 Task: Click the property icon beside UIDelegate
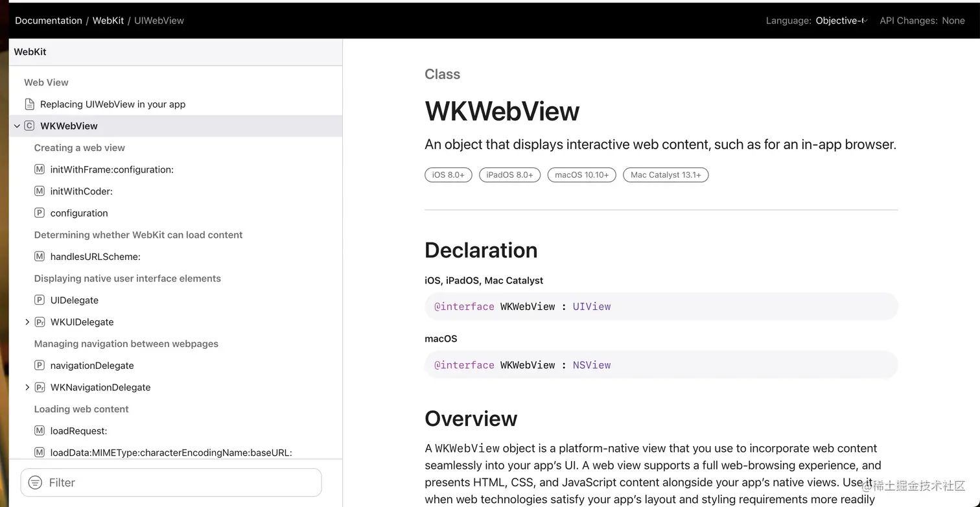(x=40, y=300)
